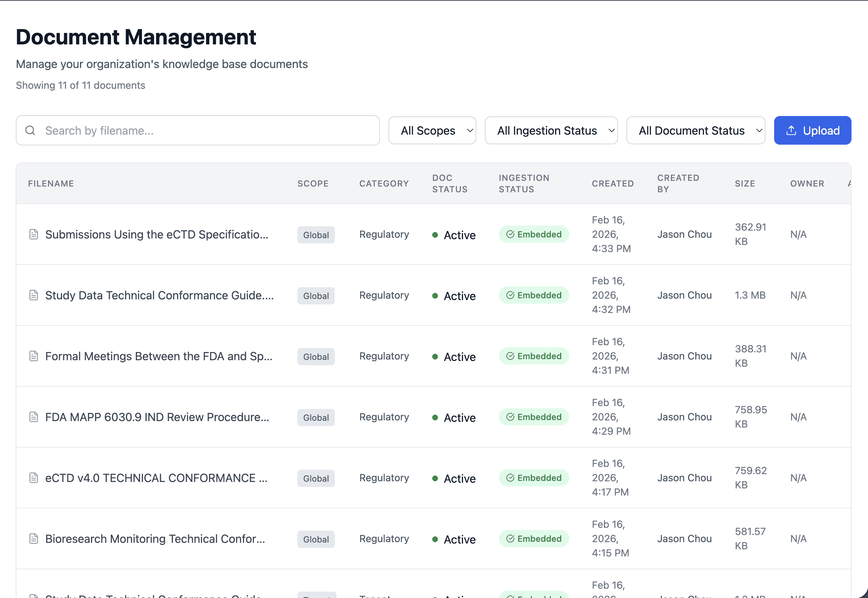868x598 pixels.
Task: Click the Created column header
Action: pos(613,184)
